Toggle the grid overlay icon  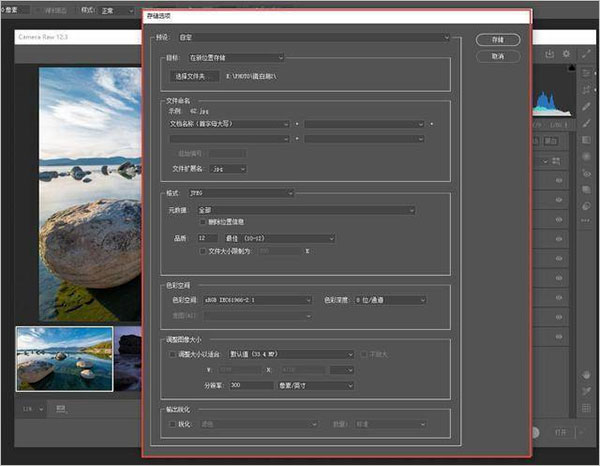586,408
